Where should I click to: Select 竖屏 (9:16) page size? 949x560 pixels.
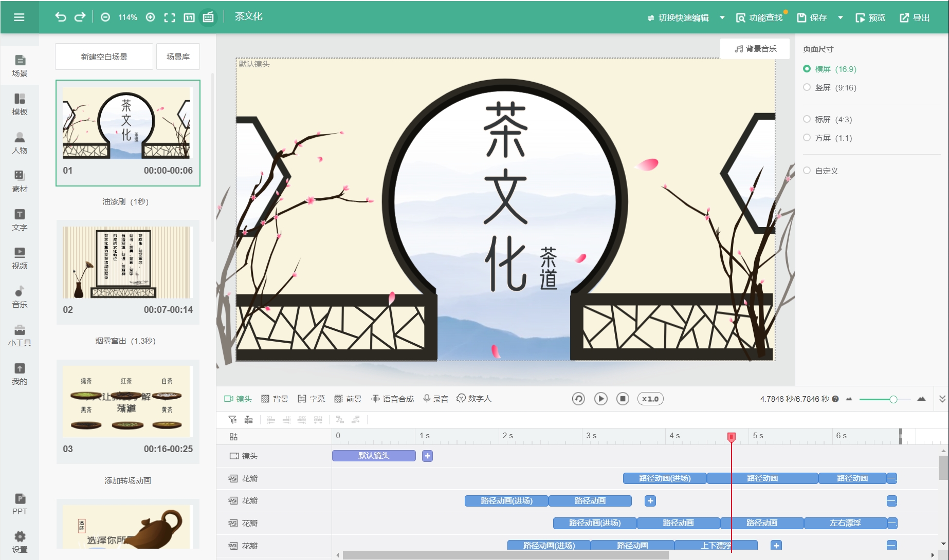[x=830, y=87]
